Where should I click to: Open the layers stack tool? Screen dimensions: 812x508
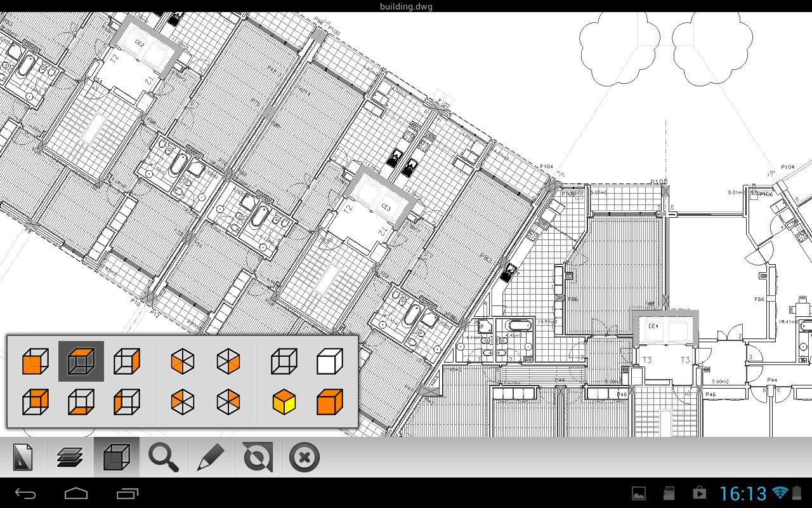(x=70, y=457)
